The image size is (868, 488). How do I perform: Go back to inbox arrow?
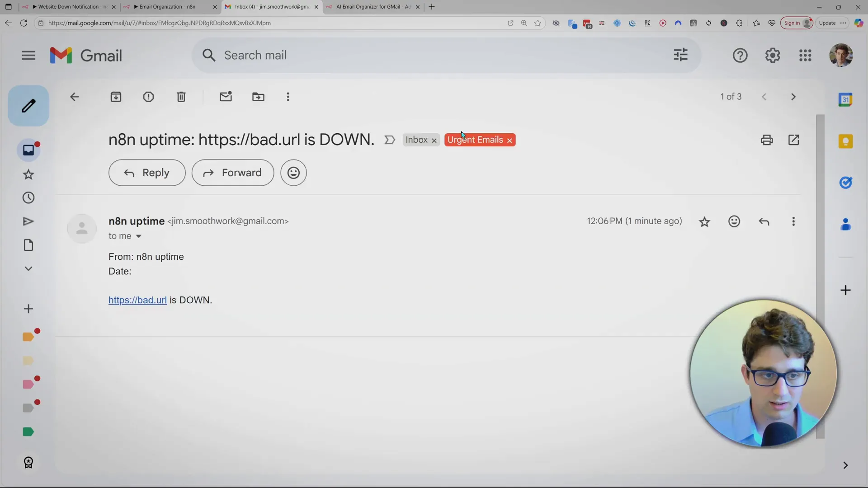75,97
